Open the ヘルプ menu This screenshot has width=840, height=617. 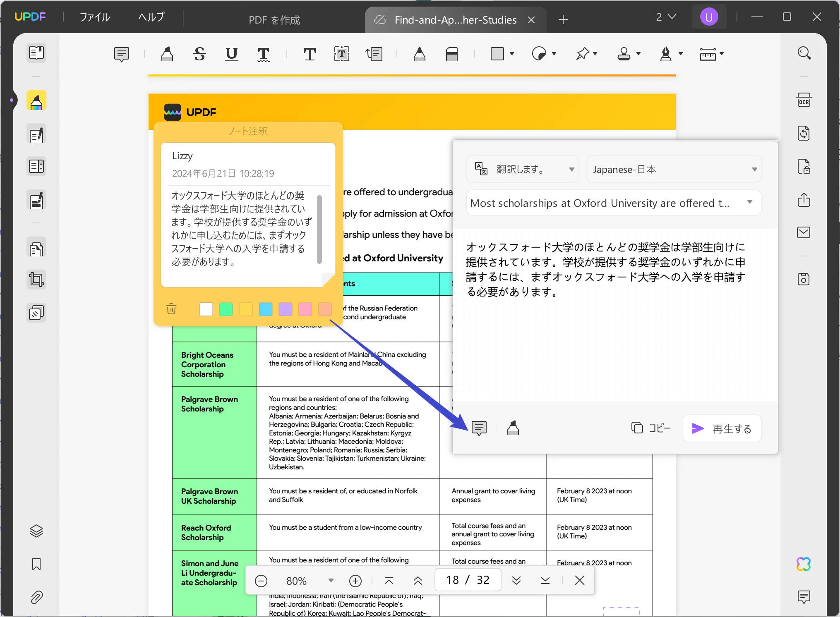(x=151, y=17)
